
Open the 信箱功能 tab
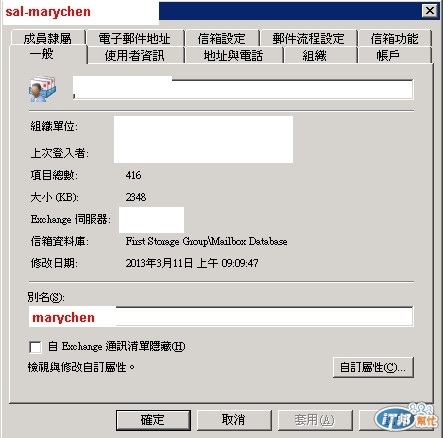coord(394,38)
